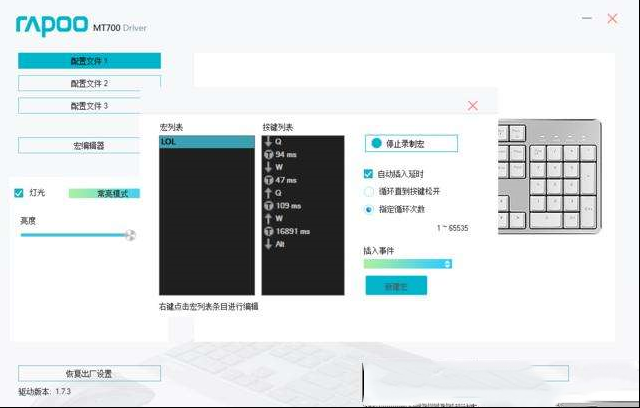Screen dimensions: 640x408
Task: Click the 恢复出厂设置 factory reset button
Action: pyautogui.click(x=89, y=373)
